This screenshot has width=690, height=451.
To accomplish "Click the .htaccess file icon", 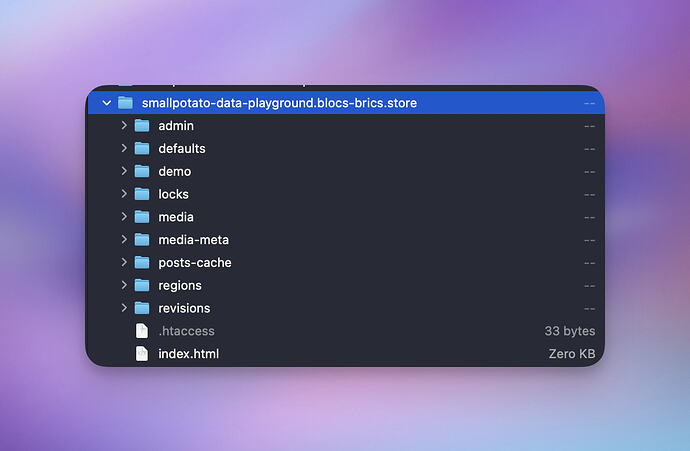I will click(142, 331).
